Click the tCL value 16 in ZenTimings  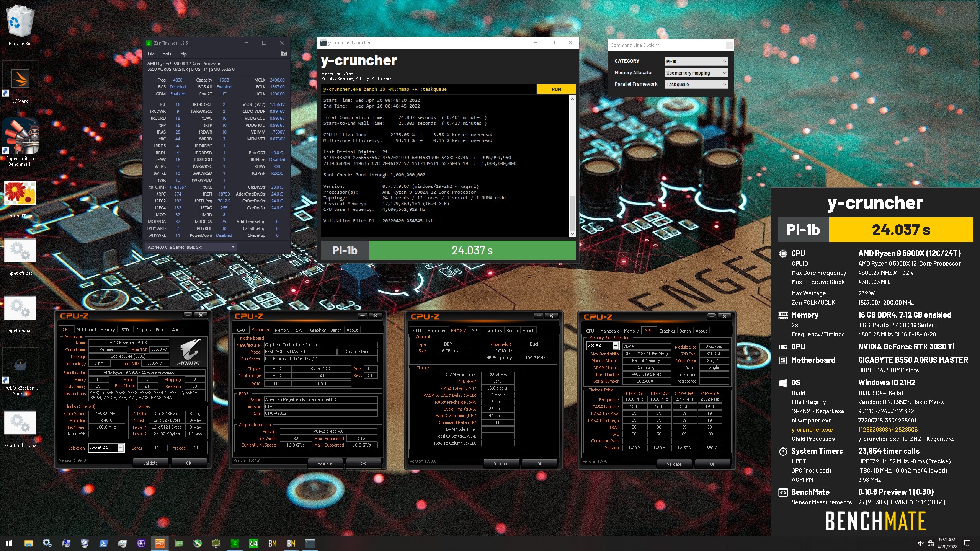tap(178, 104)
